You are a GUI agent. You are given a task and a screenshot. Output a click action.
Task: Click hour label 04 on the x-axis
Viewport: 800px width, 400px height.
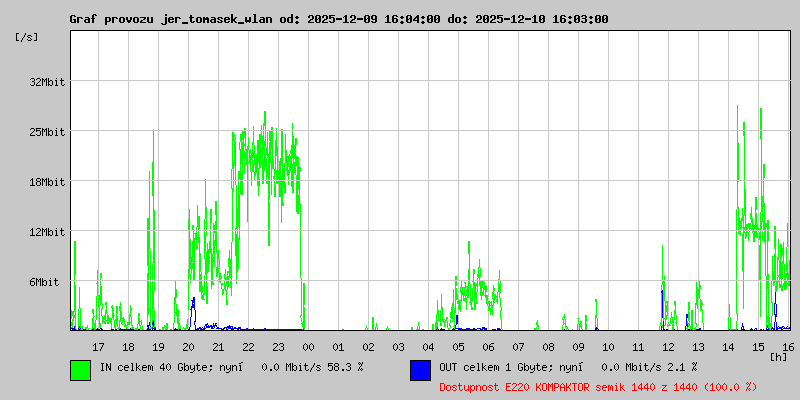(x=428, y=347)
